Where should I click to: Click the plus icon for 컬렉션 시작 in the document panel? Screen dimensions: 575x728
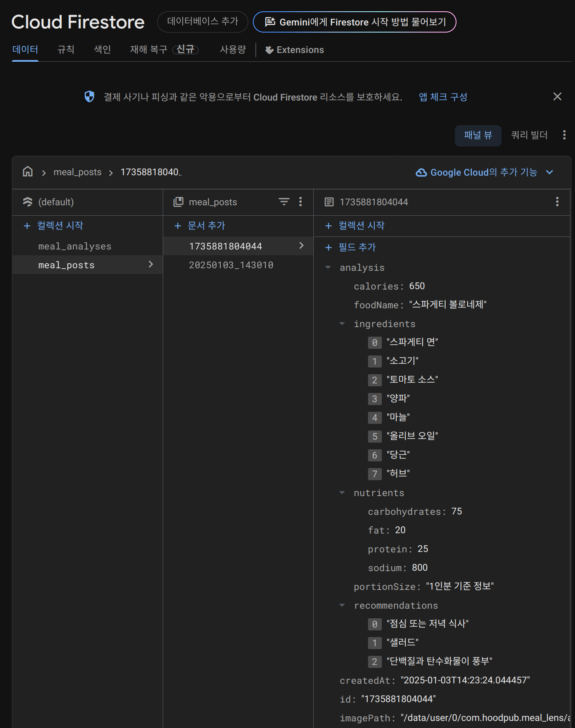328,226
